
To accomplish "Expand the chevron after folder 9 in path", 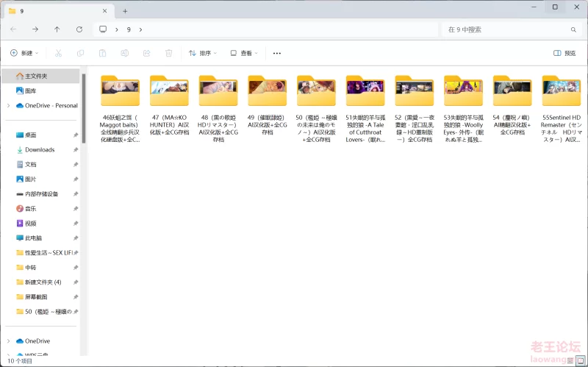I will (x=140, y=29).
